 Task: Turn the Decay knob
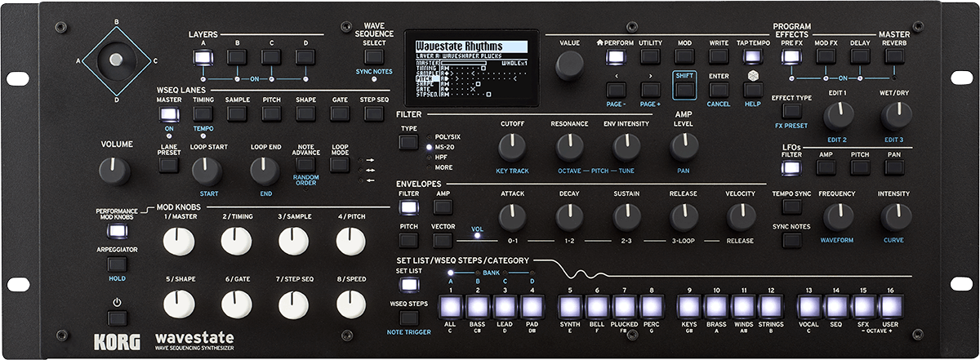pyautogui.click(x=569, y=216)
